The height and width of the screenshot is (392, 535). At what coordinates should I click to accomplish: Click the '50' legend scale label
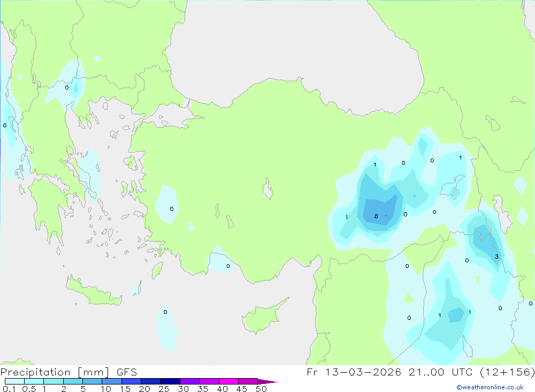[x=262, y=389]
